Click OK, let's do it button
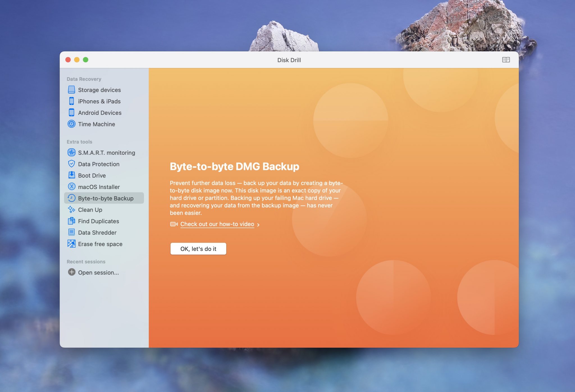This screenshot has height=392, width=575. (x=198, y=249)
